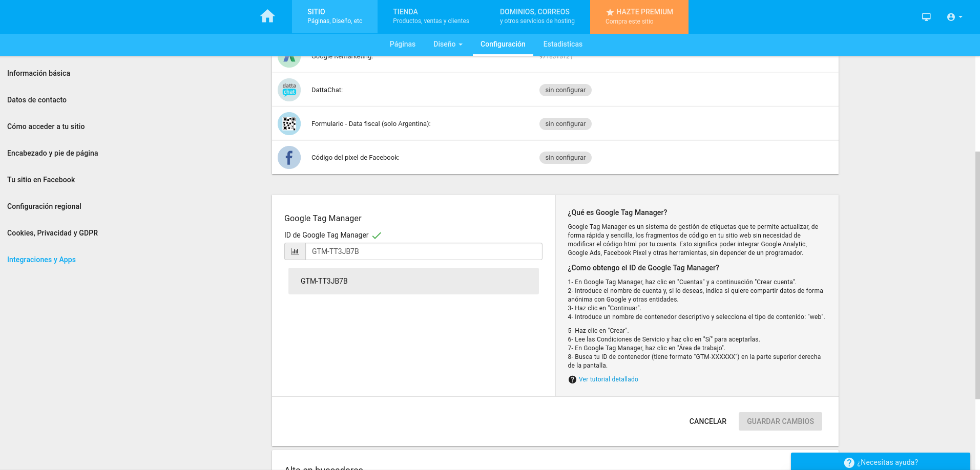
Task: Open the SITIO main section
Action: tap(335, 17)
